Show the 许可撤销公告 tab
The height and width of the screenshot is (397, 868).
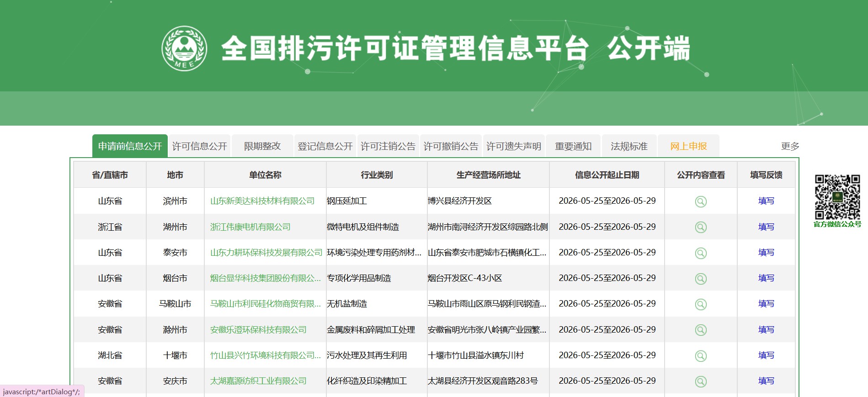point(451,146)
